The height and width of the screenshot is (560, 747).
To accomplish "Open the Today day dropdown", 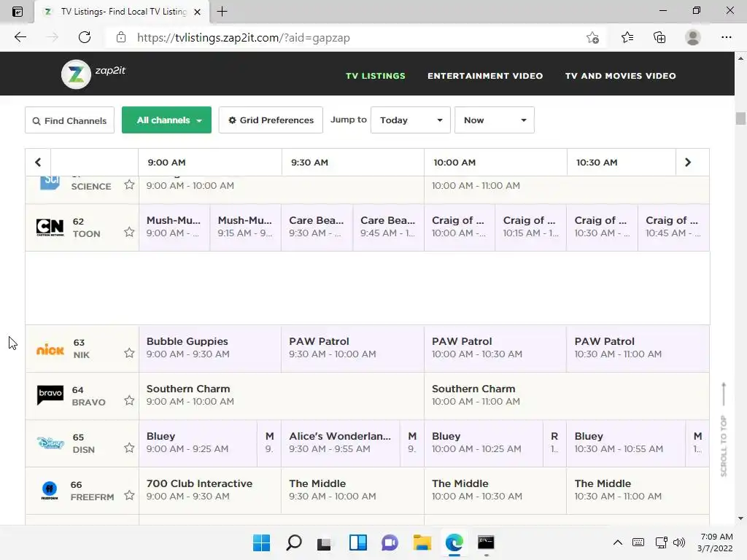I will 410,120.
